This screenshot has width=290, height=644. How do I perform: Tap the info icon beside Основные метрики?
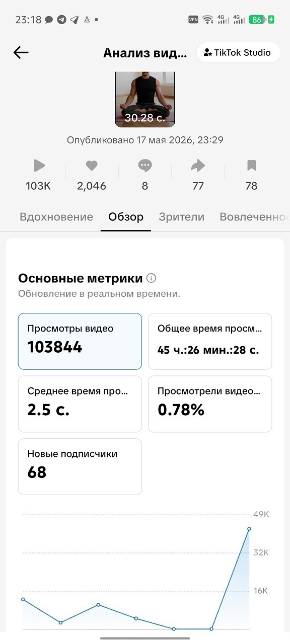tap(151, 278)
